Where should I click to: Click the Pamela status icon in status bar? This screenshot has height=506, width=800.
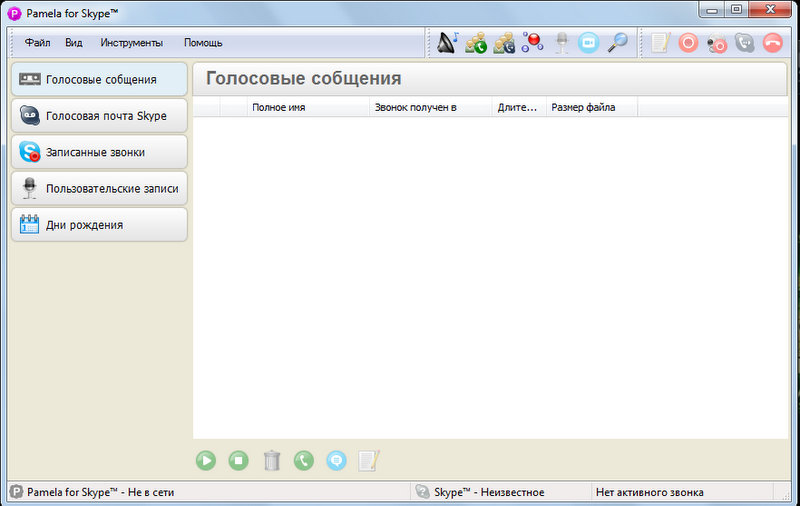tap(16, 492)
